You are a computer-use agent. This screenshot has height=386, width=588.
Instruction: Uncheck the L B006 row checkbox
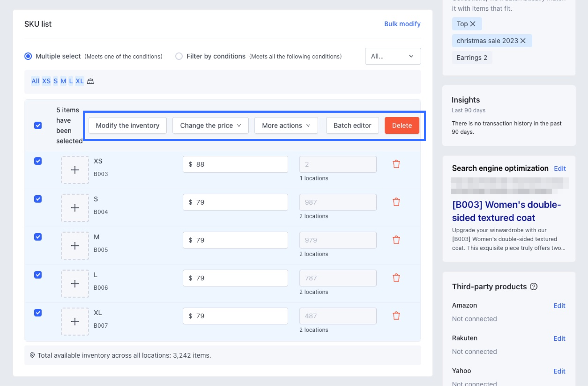38,275
